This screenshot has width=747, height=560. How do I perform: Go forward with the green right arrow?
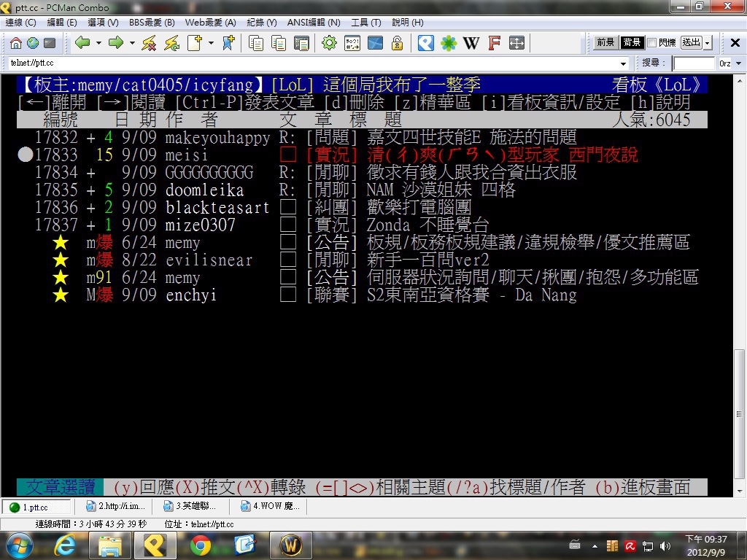coord(116,43)
